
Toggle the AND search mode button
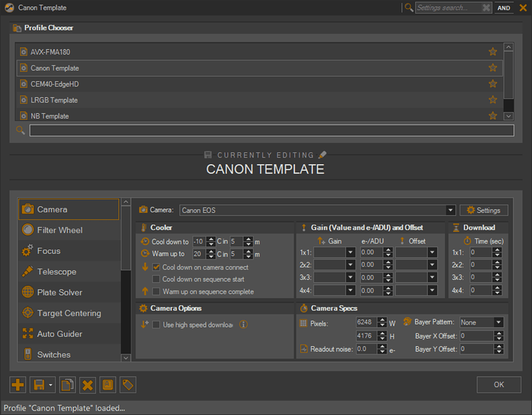pos(504,8)
